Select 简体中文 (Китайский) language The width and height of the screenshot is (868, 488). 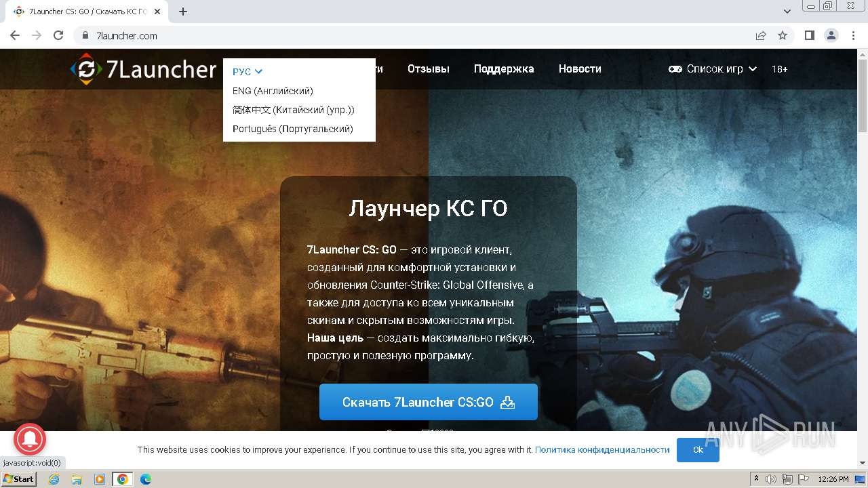tap(294, 110)
